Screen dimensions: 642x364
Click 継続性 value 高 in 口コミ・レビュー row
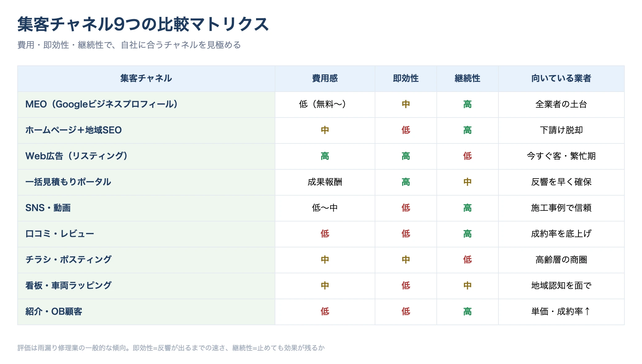pos(467,234)
